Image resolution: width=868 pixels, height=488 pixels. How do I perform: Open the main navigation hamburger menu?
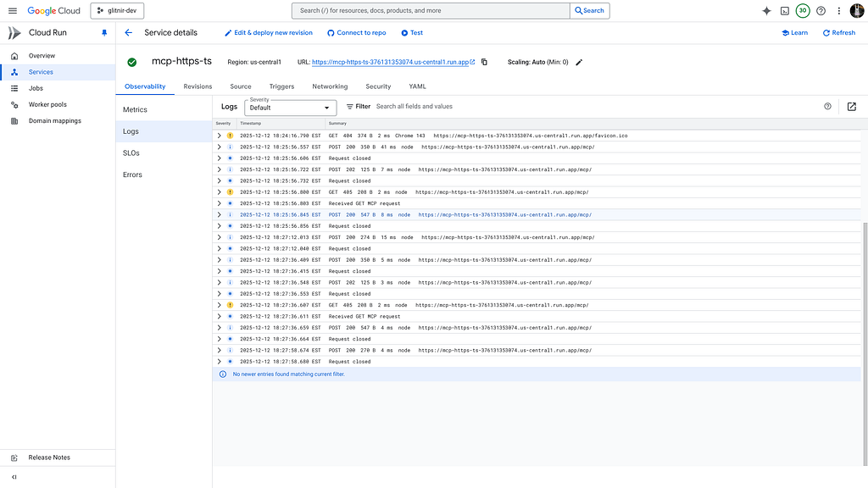(12, 10)
